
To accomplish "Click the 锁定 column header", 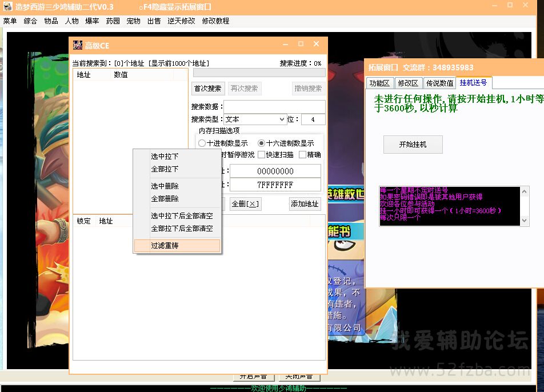I will (83, 221).
